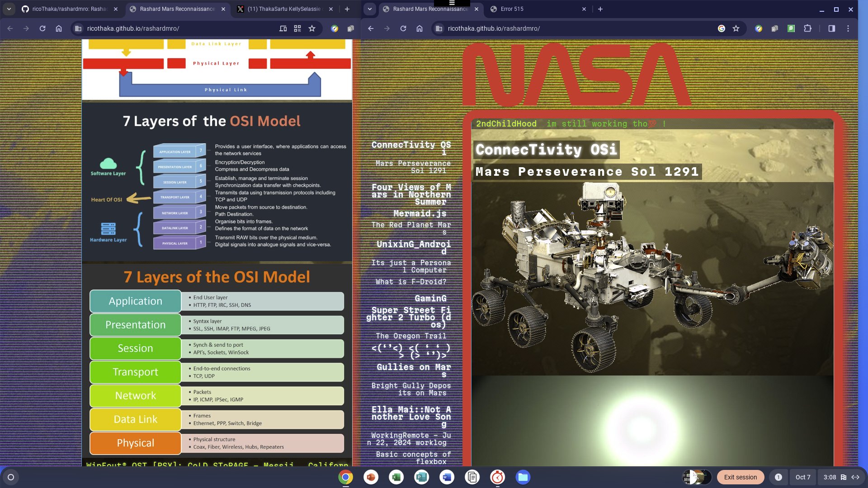
Task: Open the Gullies on Mars link
Action: (x=414, y=371)
